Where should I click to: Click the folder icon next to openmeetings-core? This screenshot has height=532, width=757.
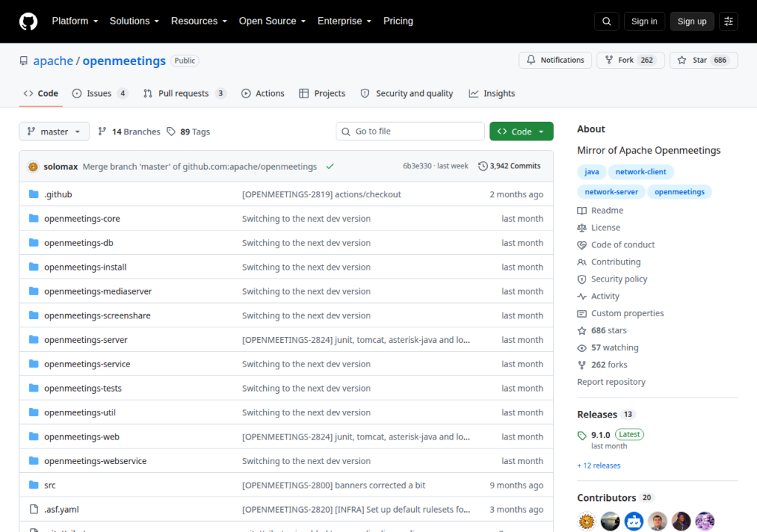tap(33, 218)
